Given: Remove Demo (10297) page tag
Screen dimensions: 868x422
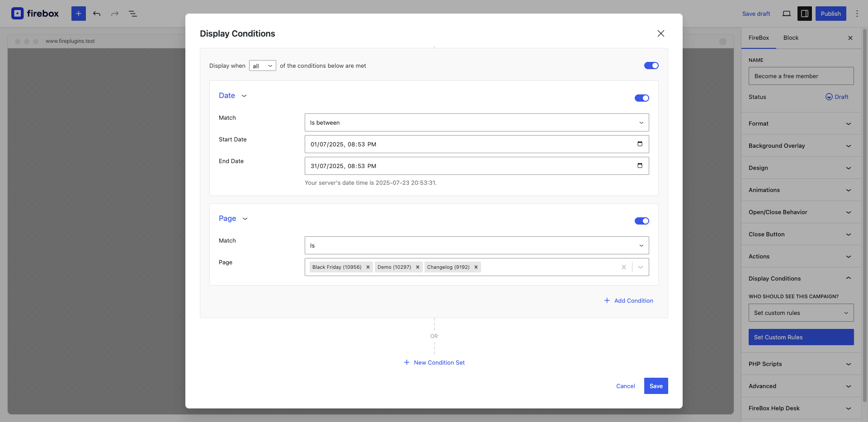Looking at the screenshot, I should (x=418, y=267).
